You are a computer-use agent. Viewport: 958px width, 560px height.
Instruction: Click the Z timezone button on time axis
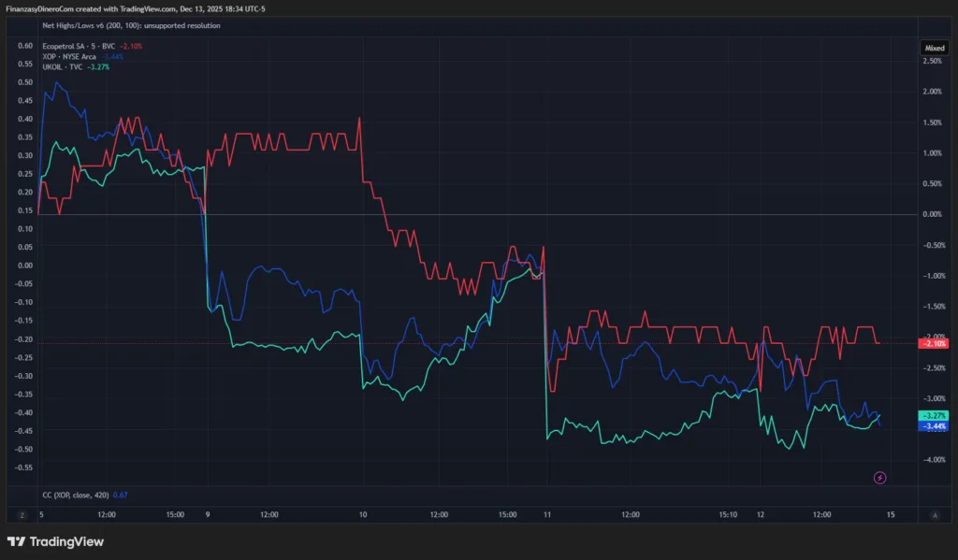pos(22,514)
